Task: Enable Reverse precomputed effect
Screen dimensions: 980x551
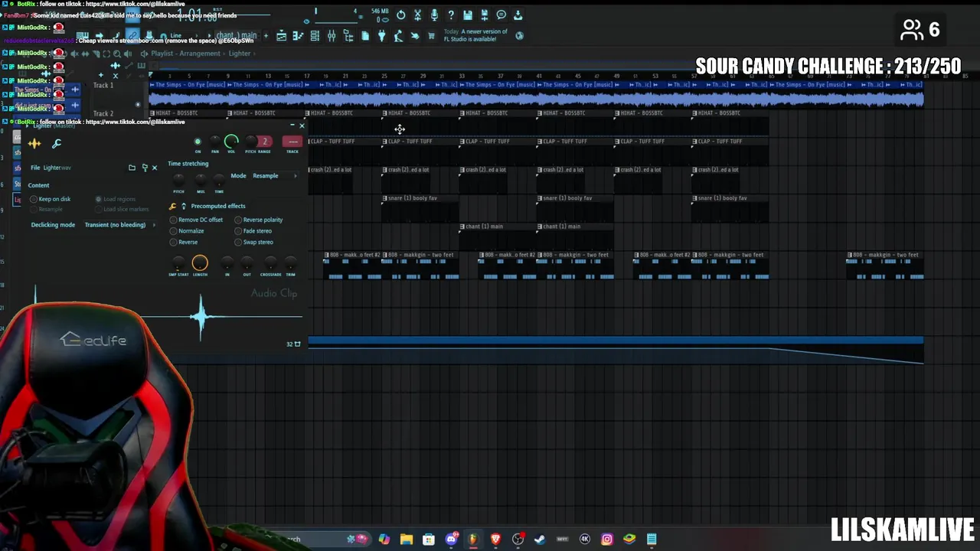Action: 184,242
